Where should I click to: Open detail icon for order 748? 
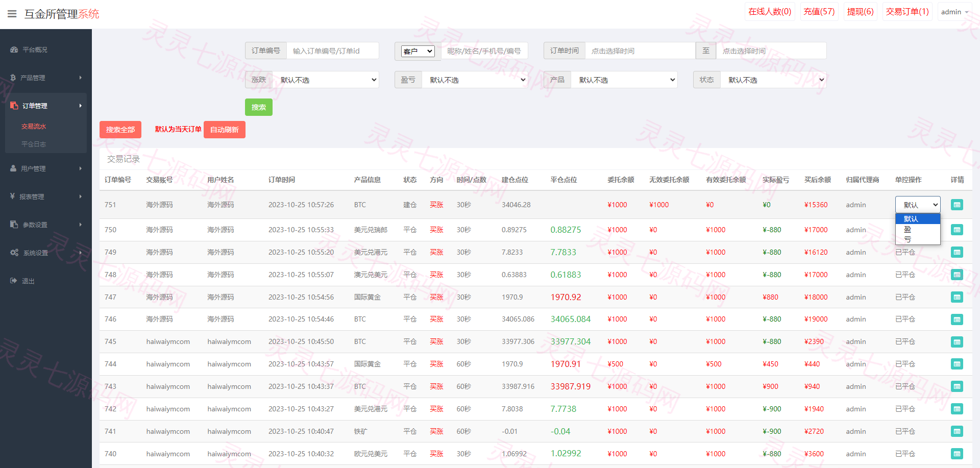click(957, 275)
